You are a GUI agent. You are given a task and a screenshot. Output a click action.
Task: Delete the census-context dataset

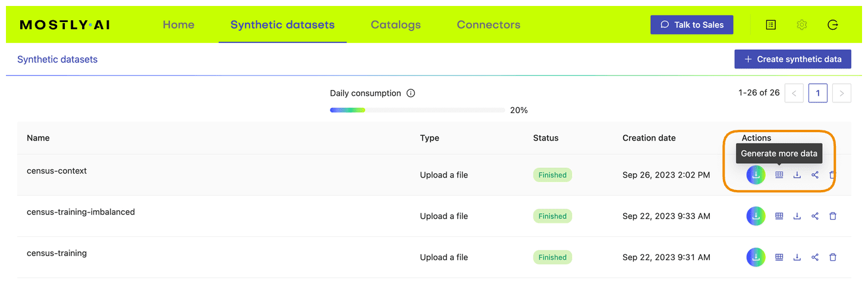click(x=833, y=175)
